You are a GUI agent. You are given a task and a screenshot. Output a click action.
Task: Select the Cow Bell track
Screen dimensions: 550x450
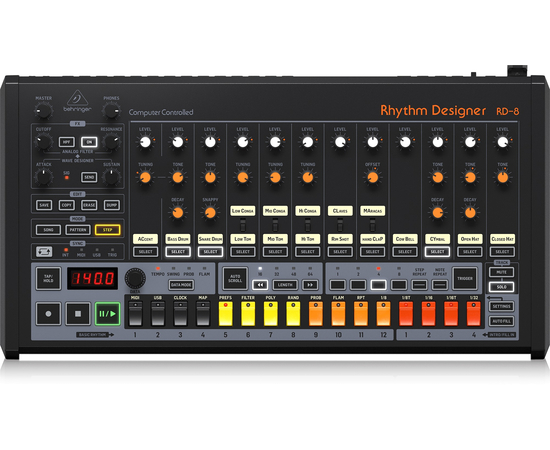tap(405, 251)
